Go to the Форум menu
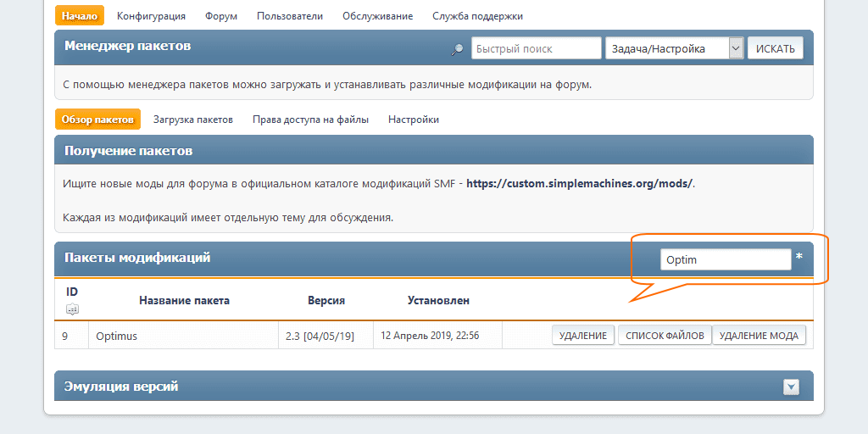This screenshot has width=868, height=434. pos(221,16)
